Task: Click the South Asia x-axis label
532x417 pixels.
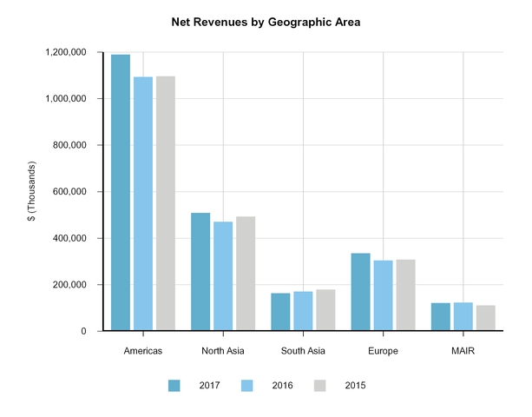Action: pyautogui.click(x=303, y=351)
